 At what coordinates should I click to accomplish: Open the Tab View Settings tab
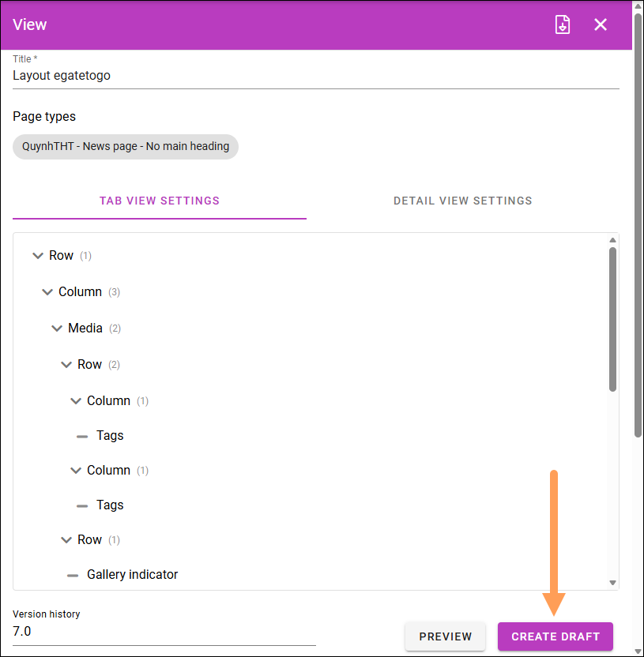[x=160, y=201]
